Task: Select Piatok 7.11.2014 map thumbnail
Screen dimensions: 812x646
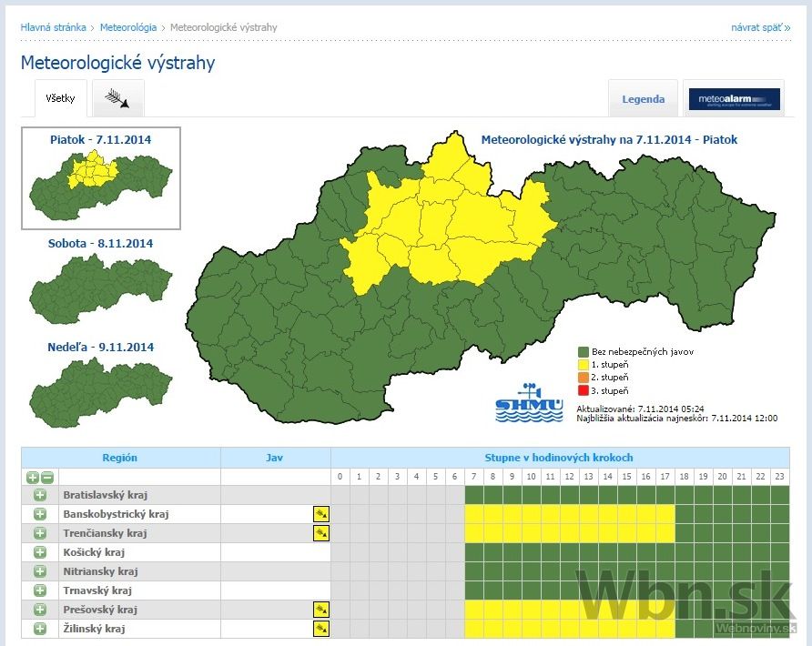Action: (x=100, y=185)
